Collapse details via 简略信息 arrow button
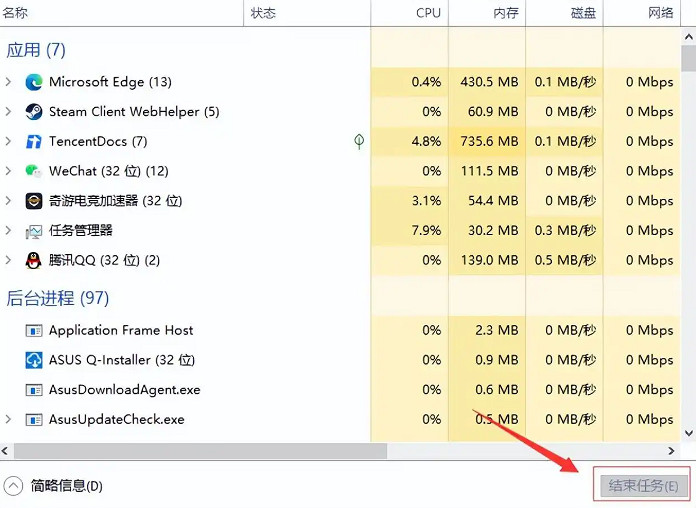696x508 pixels. pyautogui.click(x=13, y=486)
